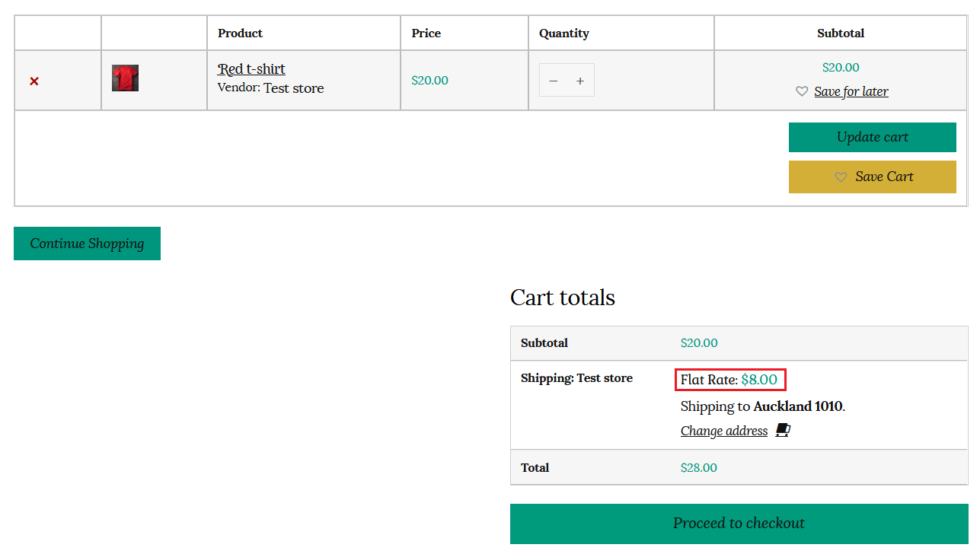Click the Total amount $28.00
The image size is (980, 554).
pos(699,468)
